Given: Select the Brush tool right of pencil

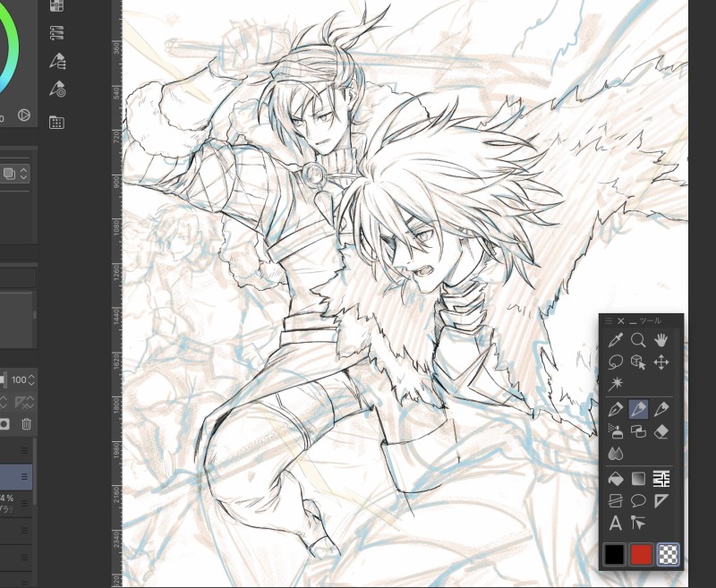Looking at the screenshot, I should pyautogui.click(x=661, y=410).
